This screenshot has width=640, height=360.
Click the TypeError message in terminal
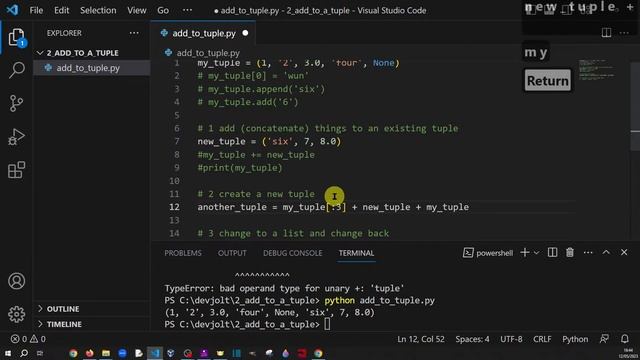point(284,288)
